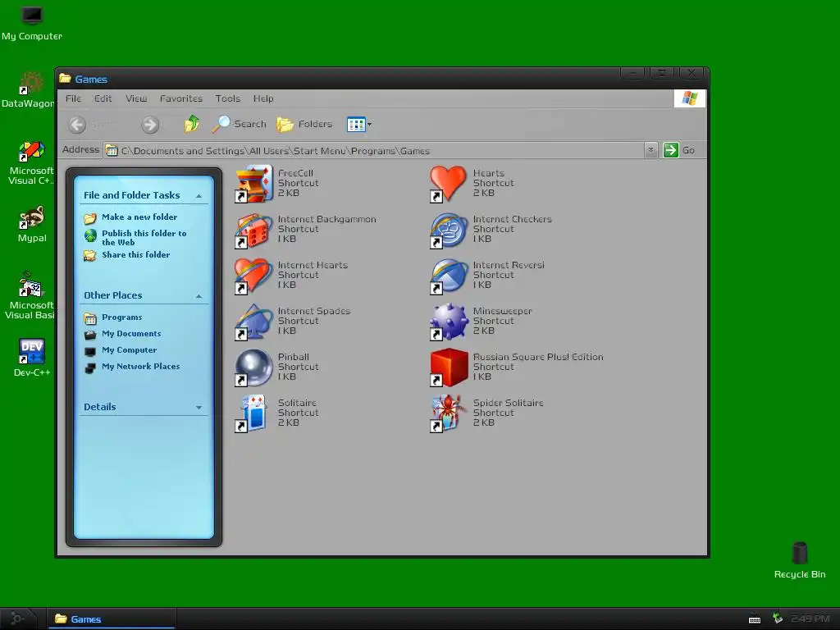This screenshot has height=630, width=840.
Task: Select the Internet Spades icon
Action: (254, 322)
